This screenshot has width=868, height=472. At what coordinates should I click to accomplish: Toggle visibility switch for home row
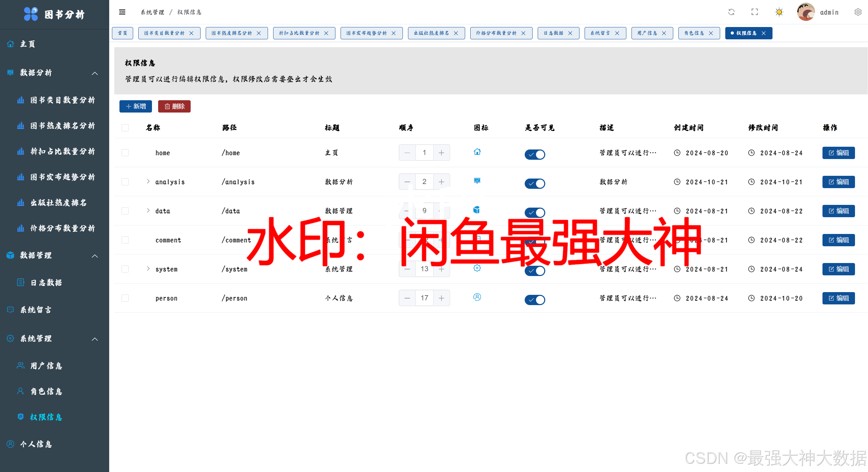(x=535, y=154)
